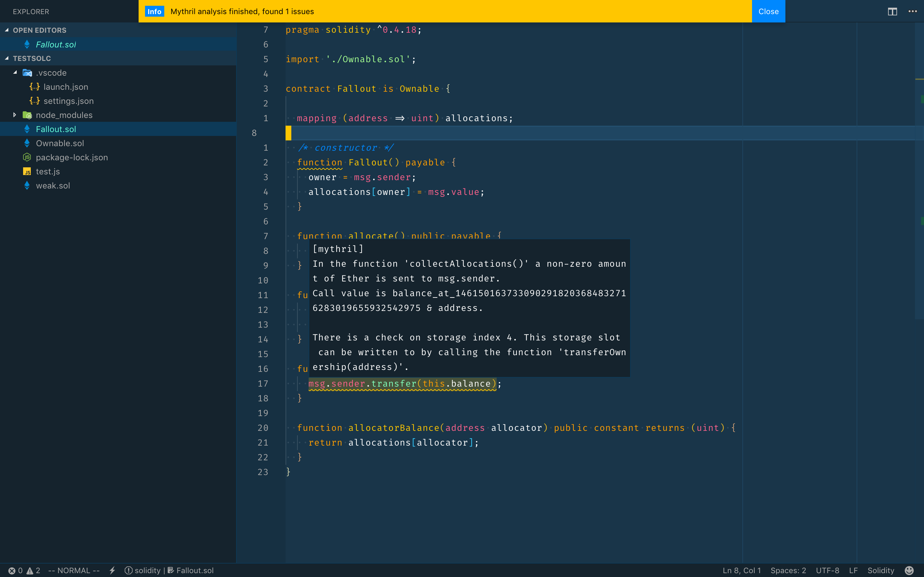The image size is (924, 577).
Task: Change the Solidity language mode
Action: [x=880, y=570]
